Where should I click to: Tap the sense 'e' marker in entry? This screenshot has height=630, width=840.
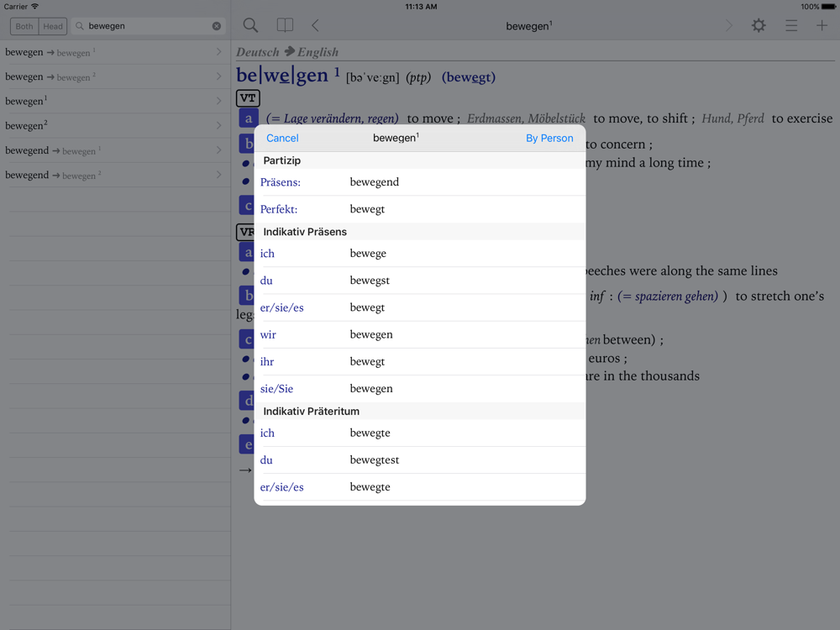pos(248,444)
